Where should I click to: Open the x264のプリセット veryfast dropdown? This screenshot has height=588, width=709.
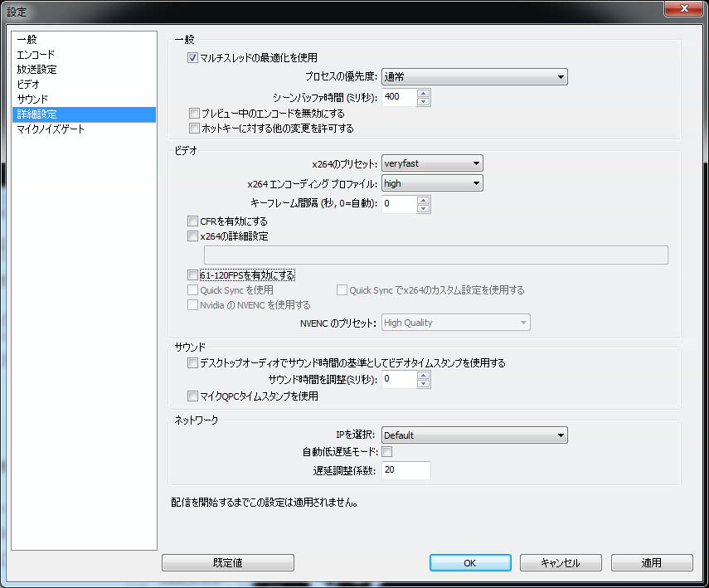[432, 163]
